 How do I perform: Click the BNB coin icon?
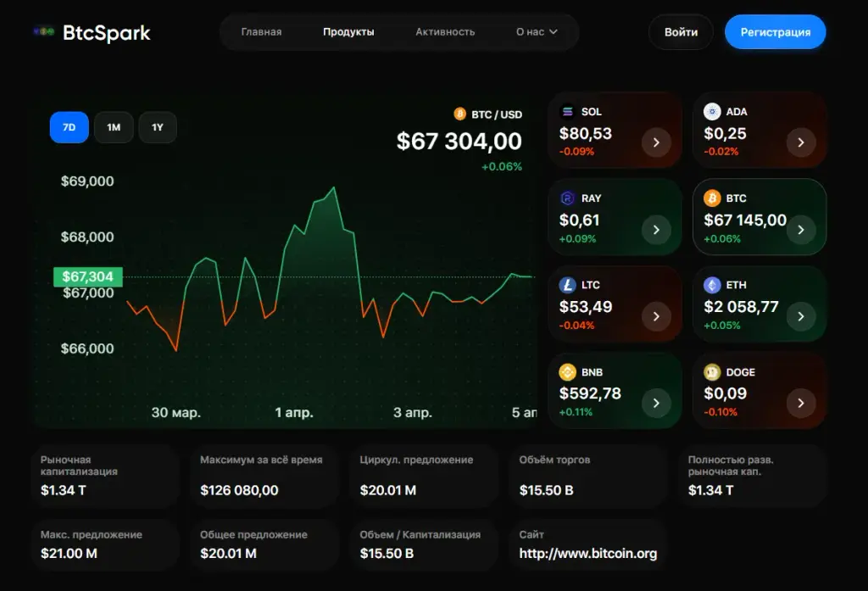(567, 372)
